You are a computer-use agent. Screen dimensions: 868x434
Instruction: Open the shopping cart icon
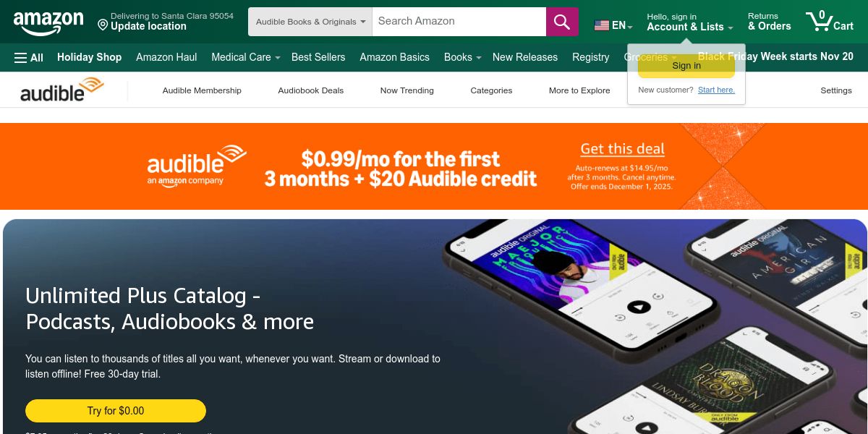[x=830, y=21]
